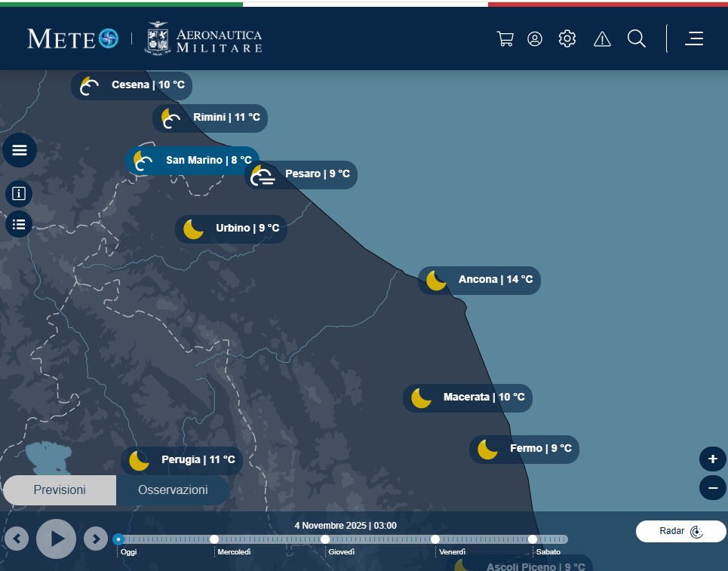Open weather alerts warning triangle
The image size is (728, 571).
click(x=602, y=39)
